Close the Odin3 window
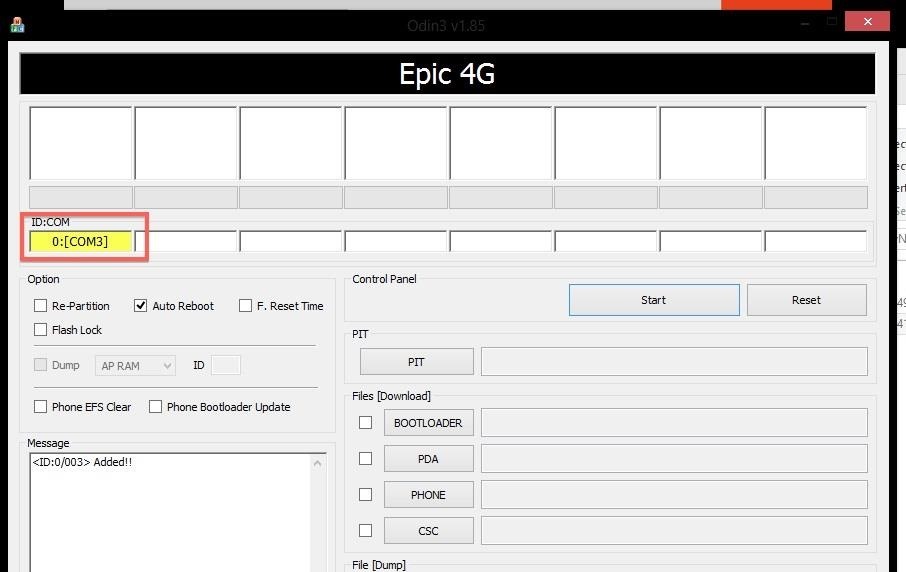The width and height of the screenshot is (906, 572). point(867,21)
